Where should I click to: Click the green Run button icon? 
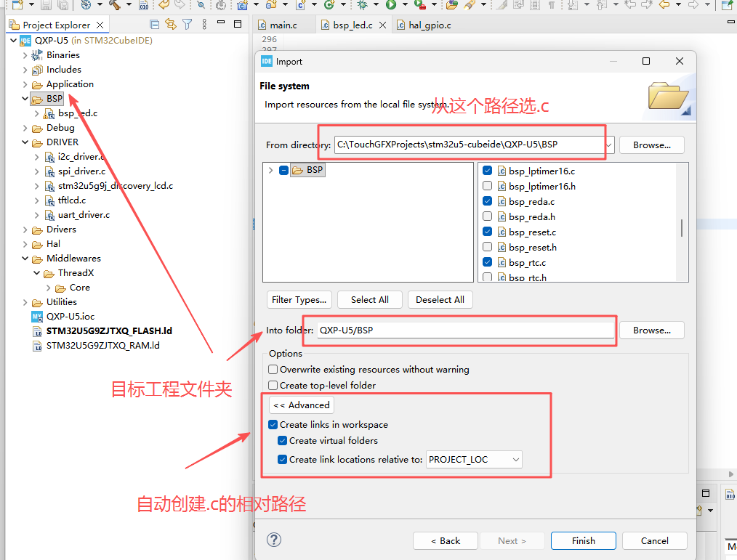390,5
